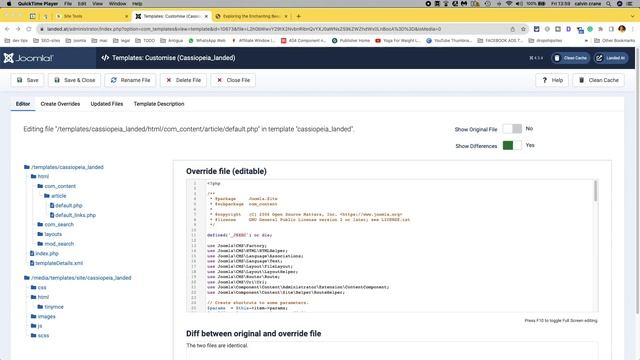The height and width of the screenshot is (360, 640).
Task: Open the Other Bookmarks folder
Action: point(614,40)
